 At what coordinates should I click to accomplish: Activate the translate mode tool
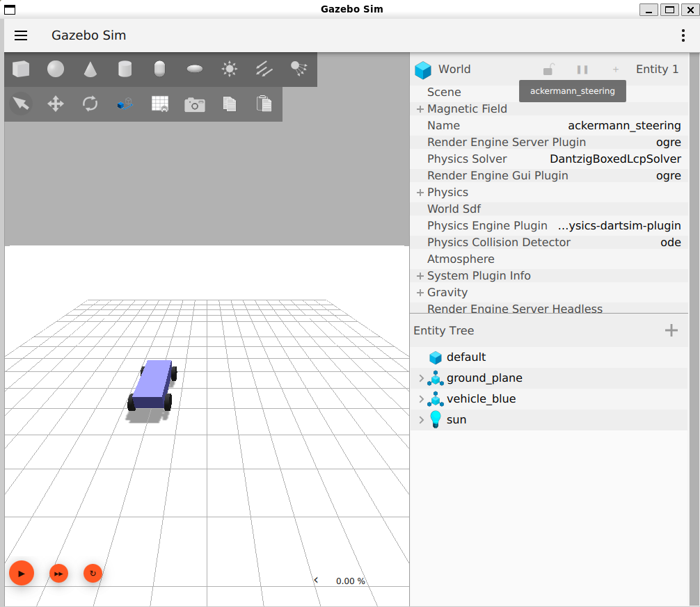point(56,104)
